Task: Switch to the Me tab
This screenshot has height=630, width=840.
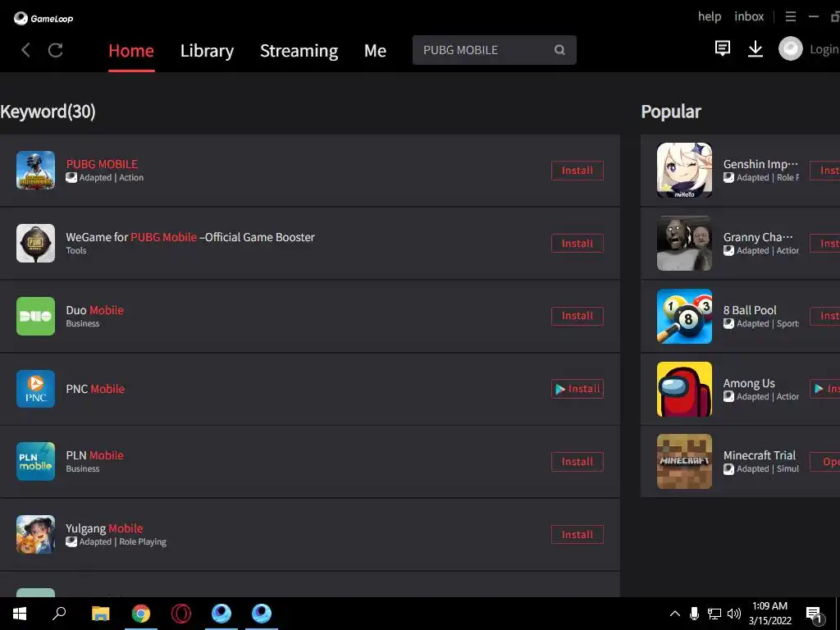Action: tap(375, 50)
